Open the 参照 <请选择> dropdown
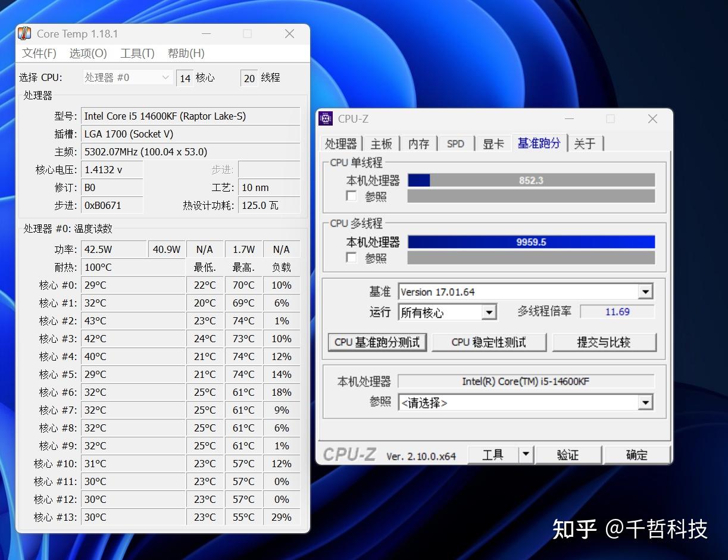Viewport: 728px width, 560px height. [x=526, y=402]
